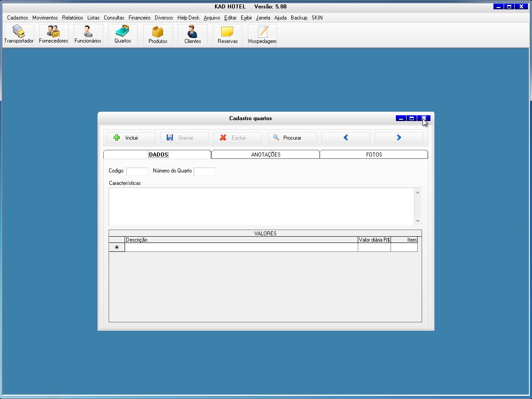Open the Help Desk menu
Viewport: 532px width, 399px height.
(188, 18)
